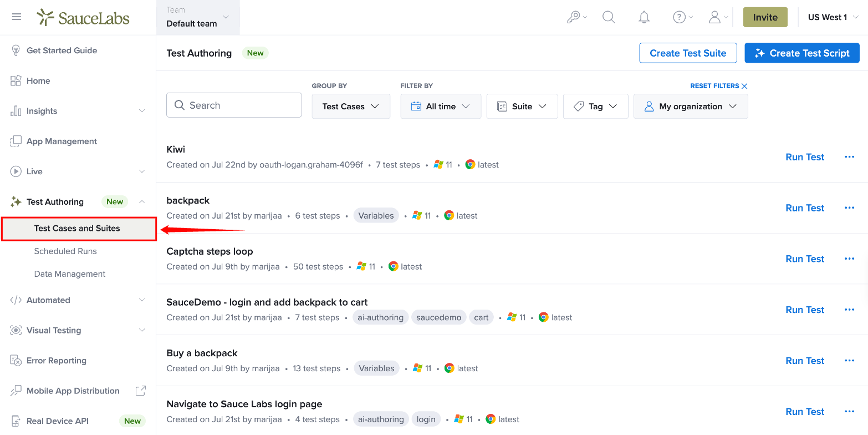Open the Group By Test Cases dropdown
This screenshot has width=868, height=435.
(x=351, y=107)
